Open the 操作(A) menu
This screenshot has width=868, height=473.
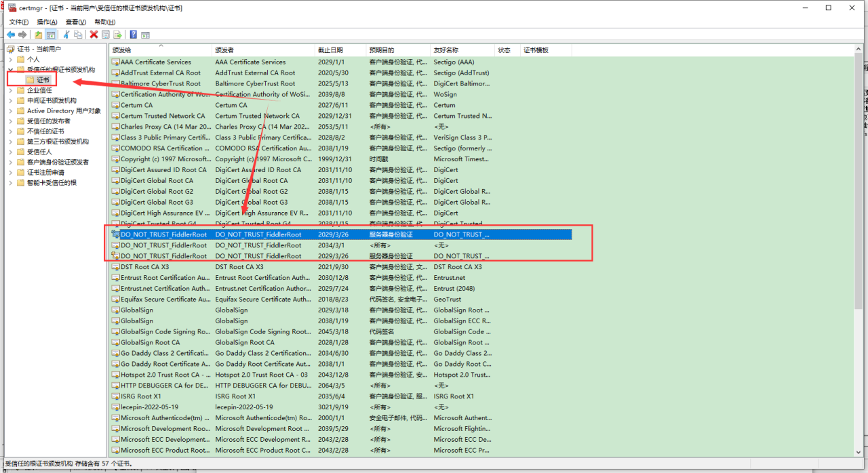click(x=47, y=22)
